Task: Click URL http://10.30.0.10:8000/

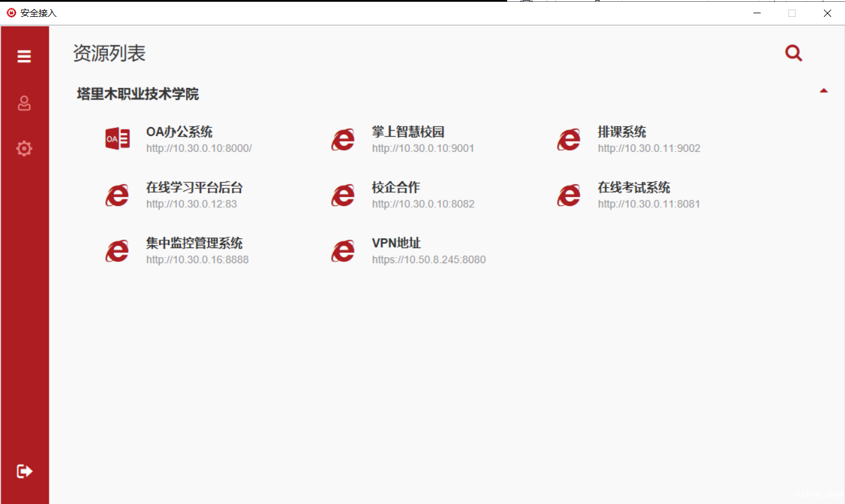Action: (199, 148)
